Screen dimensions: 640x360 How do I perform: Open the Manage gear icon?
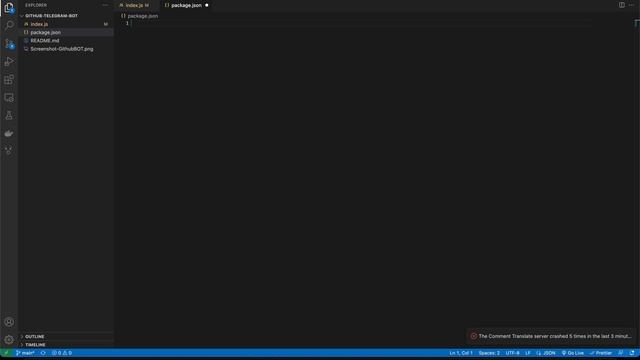pos(9,340)
